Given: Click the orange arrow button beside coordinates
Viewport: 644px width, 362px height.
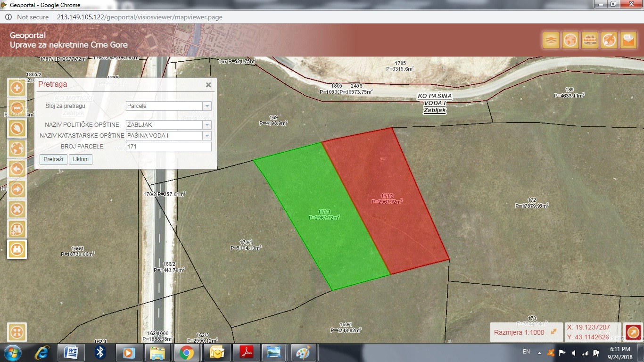Looking at the screenshot, I should pyautogui.click(x=633, y=332).
